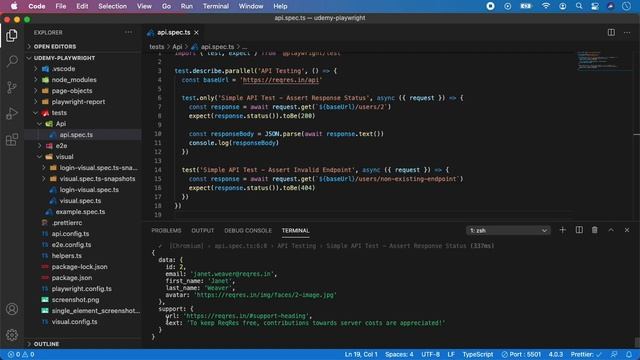This screenshot has height=360, width=640.
Task: Open login-visual.spec.ts file
Action: click(89, 190)
